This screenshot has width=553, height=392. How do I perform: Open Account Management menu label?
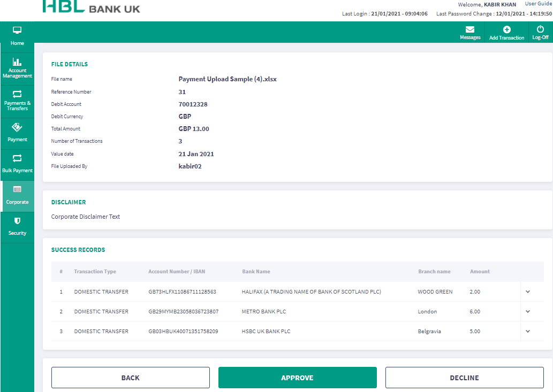17,73
